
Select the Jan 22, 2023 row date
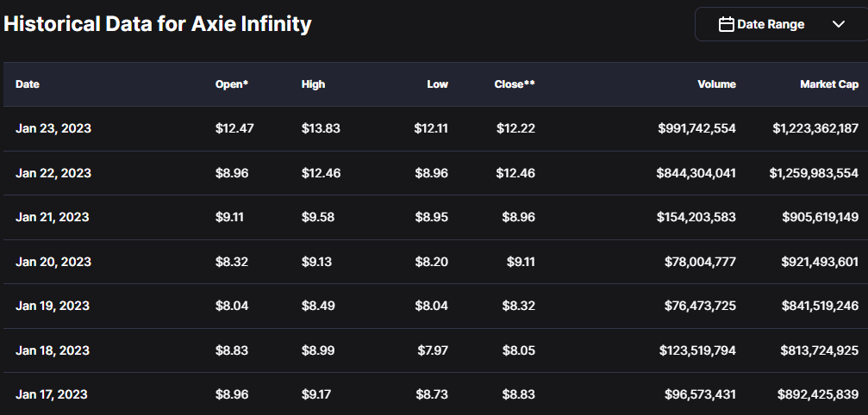[x=53, y=173]
